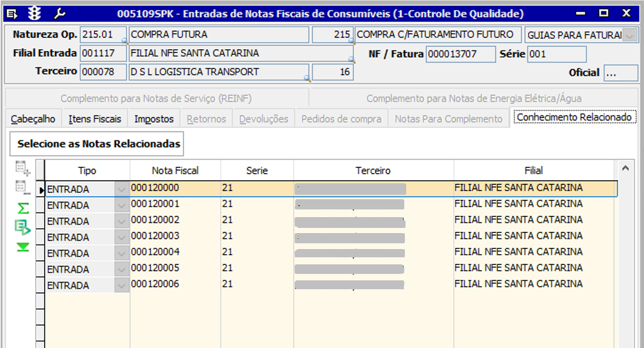Click the green export list icon
This screenshot has height=348, width=644.
pos(23,227)
